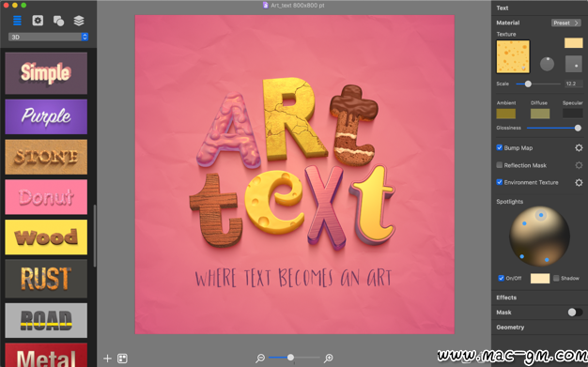This screenshot has height=367, width=588.
Task: Click the zoom out magnifier icon
Action: tap(260, 359)
